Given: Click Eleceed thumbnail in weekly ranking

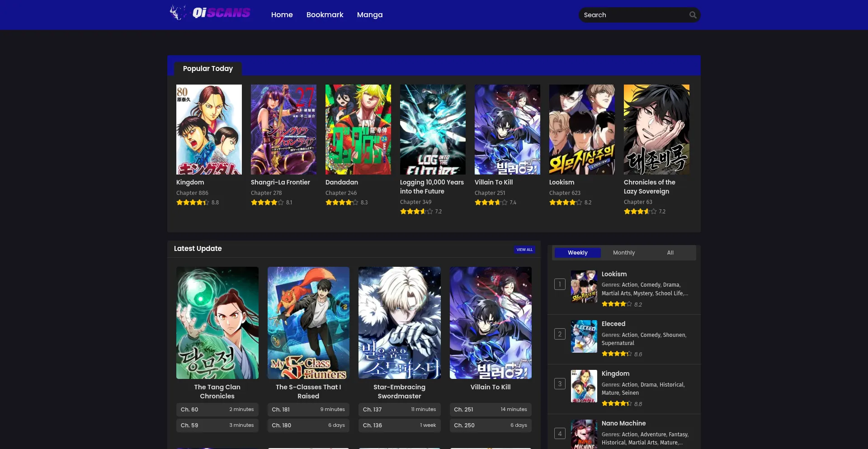Looking at the screenshot, I should 584,336.
